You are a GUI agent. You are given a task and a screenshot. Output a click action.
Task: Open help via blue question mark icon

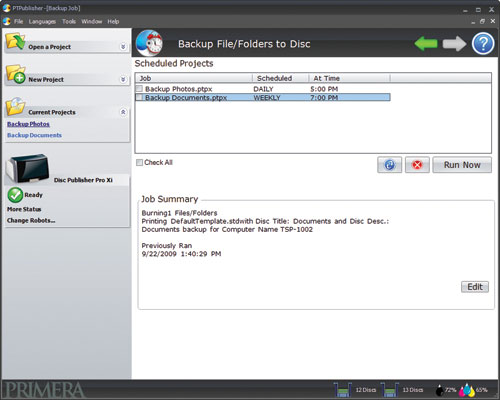483,43
